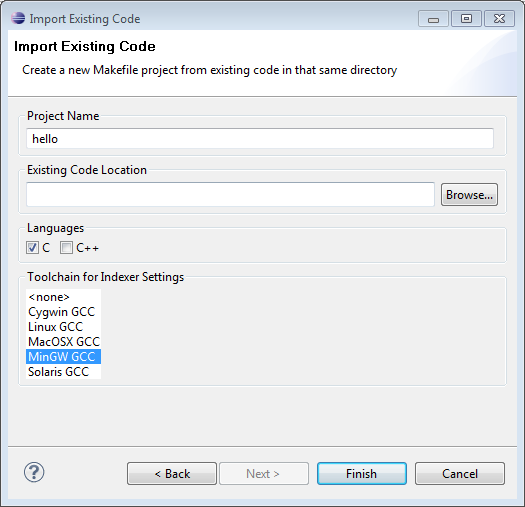Maximize the Import Existing Code dialog
525x507 pixels.
(466, 19)
